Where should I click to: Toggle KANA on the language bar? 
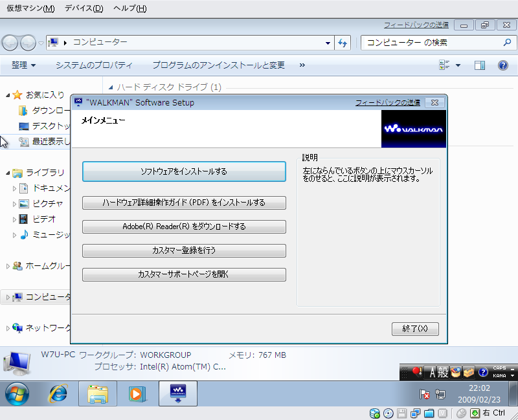click(499, 376)
